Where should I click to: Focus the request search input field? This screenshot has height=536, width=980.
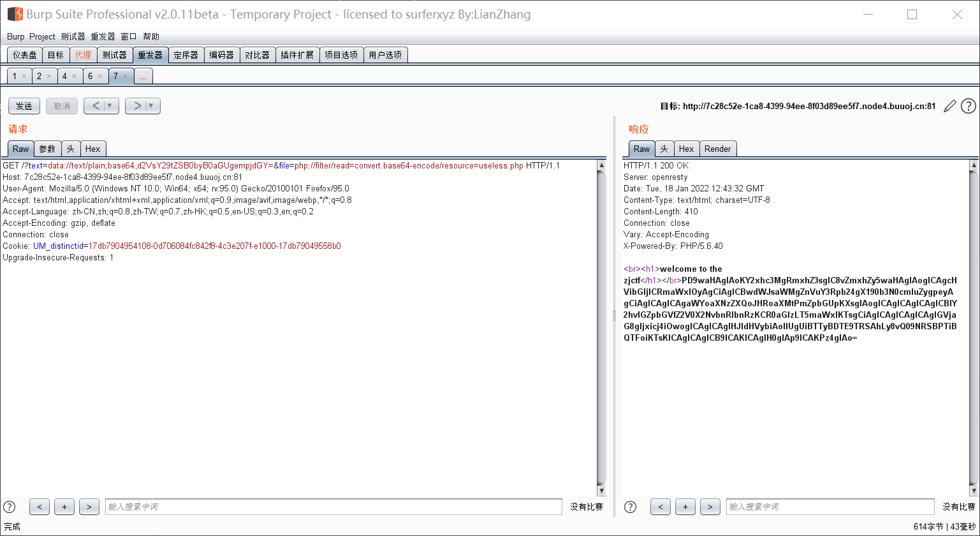point(333,507)
